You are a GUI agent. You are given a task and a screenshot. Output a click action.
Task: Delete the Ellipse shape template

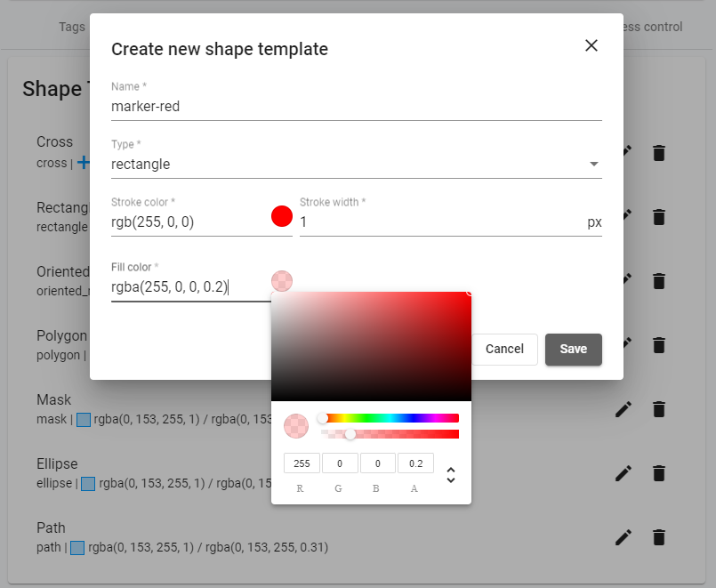(659, 472)
